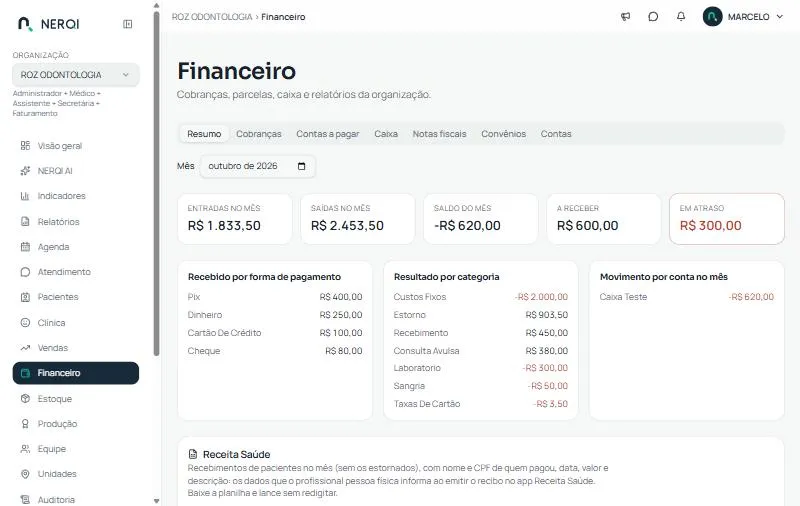The image size is (800, 506).
Task: Switch to the Cobranças tab
Action: (x=259, y=134)
